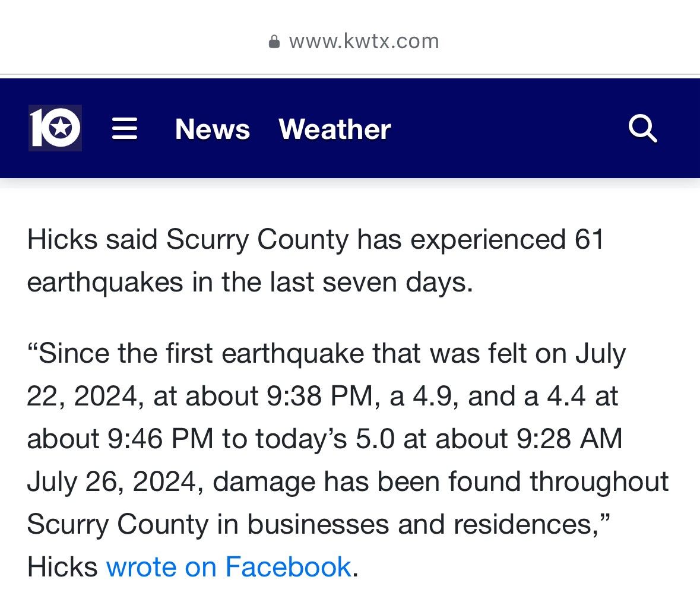700x599 pixels.
Task: Click the "9:38 PM" time in the quote
Action: click(x=319, y=396)
